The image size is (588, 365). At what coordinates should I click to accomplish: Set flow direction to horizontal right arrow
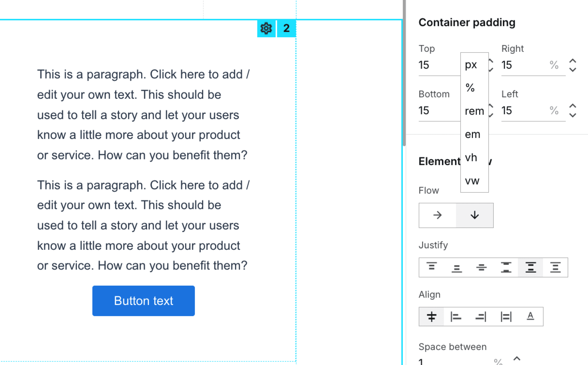pyautogui.click(x=437, y=215)
